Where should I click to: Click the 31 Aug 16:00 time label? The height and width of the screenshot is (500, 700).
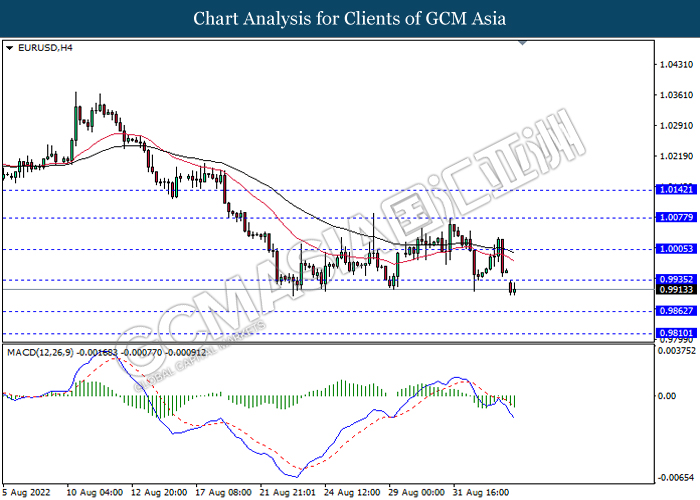[x=481, y=492]
